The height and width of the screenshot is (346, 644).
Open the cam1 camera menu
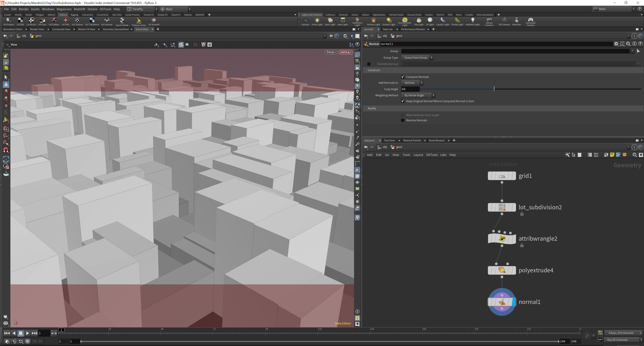pos(345,52)
